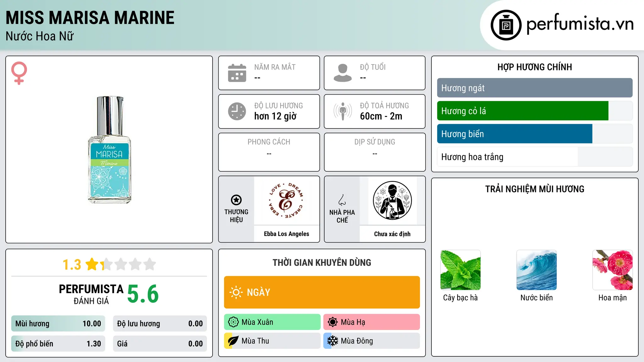Click the NĂM RA MẮT label
This screenshot has width=644, height=362.
[275, 67]
